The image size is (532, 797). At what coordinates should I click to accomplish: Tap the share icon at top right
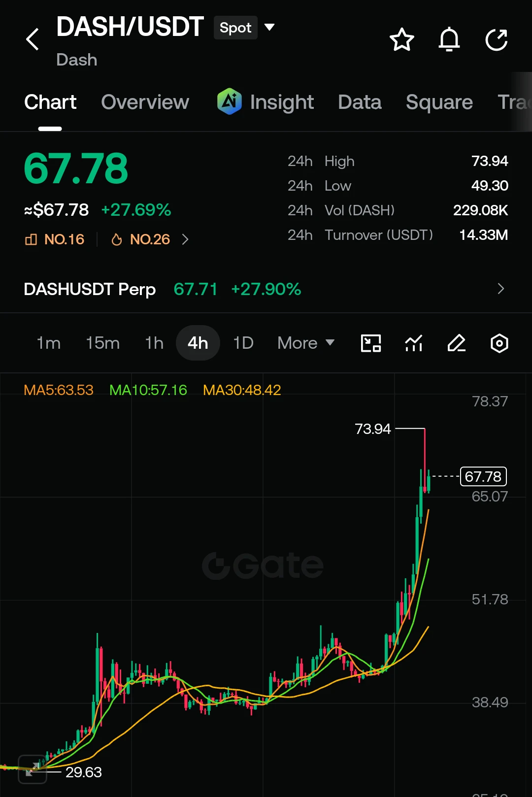(x=497, y=40)
